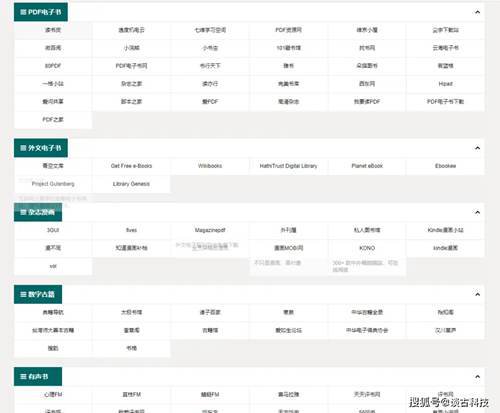
Task: Open the Wikibooks link
Action: click(210, 166)
